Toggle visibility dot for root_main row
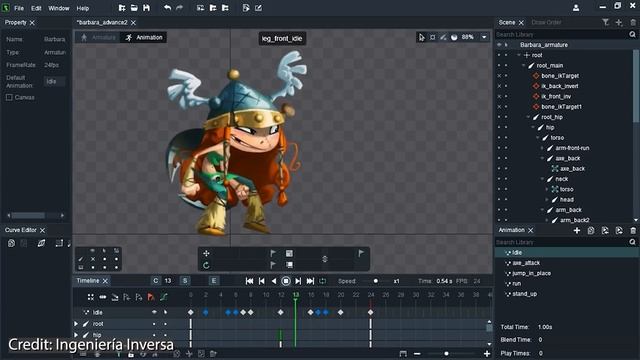Screen dimensions: 640x360 click(x=499, y=65)
